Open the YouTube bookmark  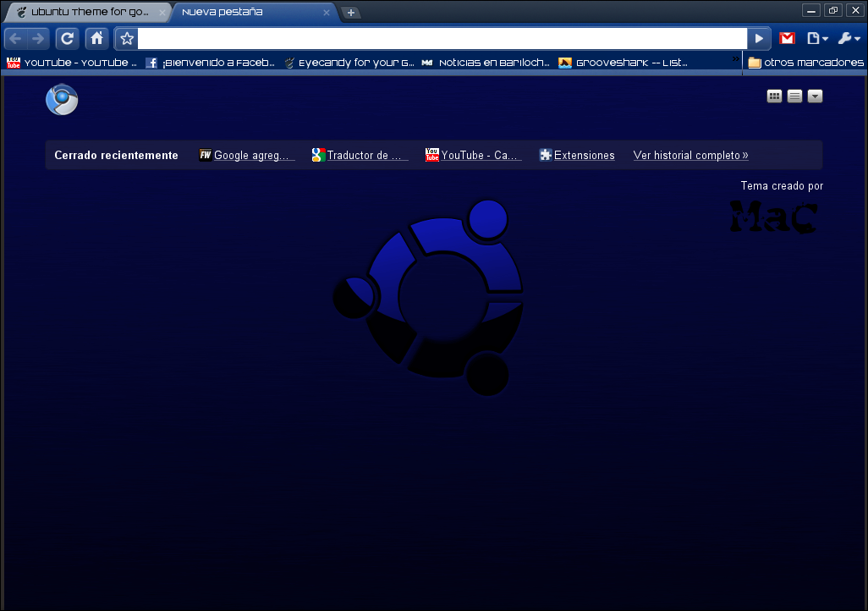coord(71,63)
